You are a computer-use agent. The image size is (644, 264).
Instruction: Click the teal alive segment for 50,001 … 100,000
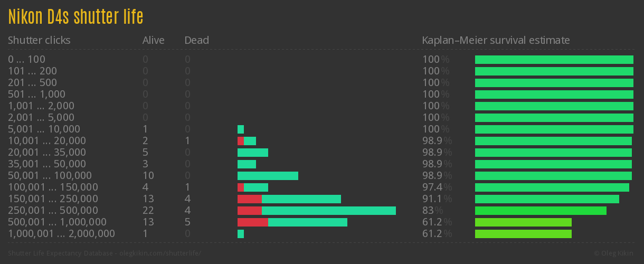click(268, 176)
